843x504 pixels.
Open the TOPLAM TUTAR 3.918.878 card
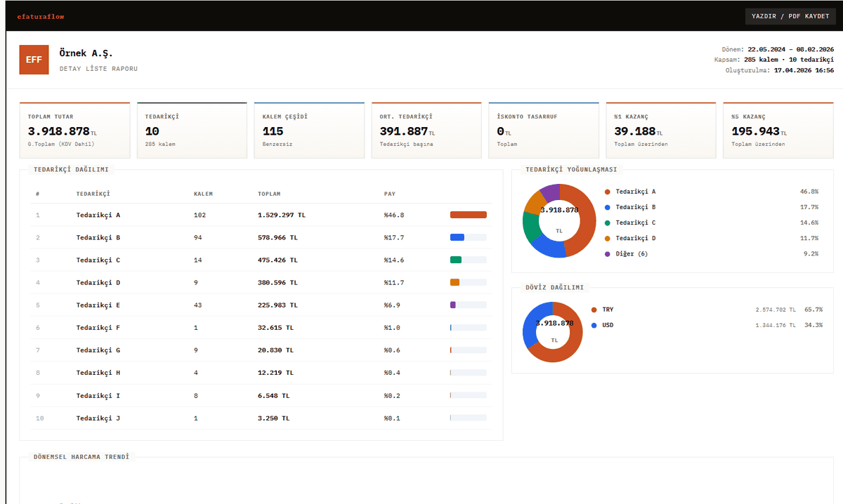[74, 131]
